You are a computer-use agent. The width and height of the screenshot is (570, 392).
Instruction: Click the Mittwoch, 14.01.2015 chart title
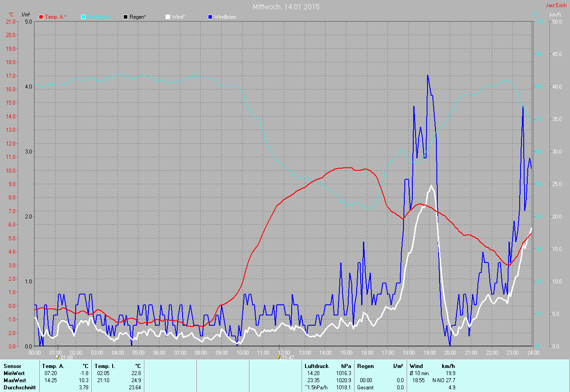point(286,7)
